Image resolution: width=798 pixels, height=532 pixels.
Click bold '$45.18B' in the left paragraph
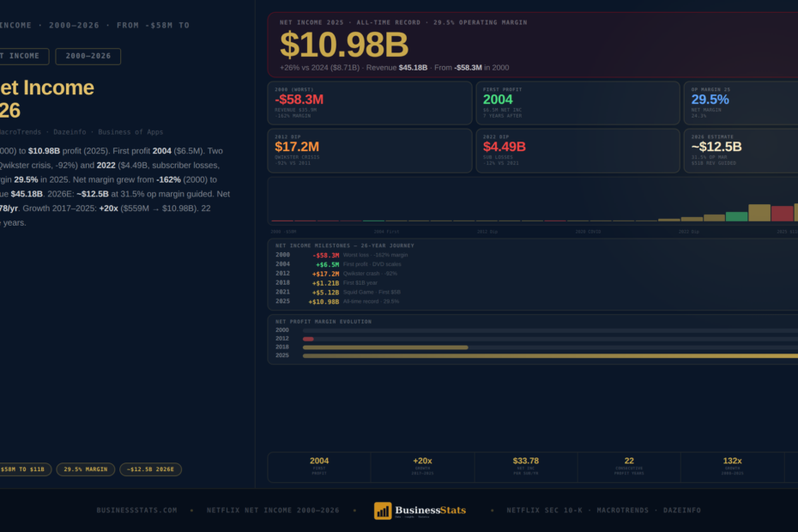pyautogui.click(x=27, y=194)
